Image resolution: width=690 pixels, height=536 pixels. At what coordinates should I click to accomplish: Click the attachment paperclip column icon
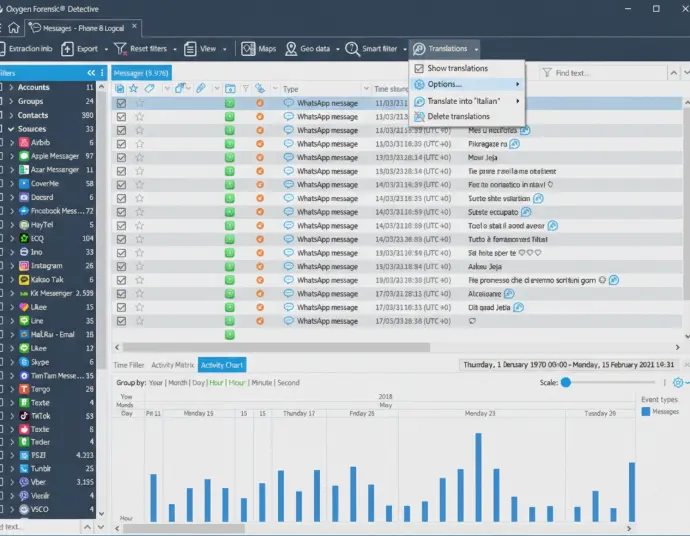click(201, 89)
